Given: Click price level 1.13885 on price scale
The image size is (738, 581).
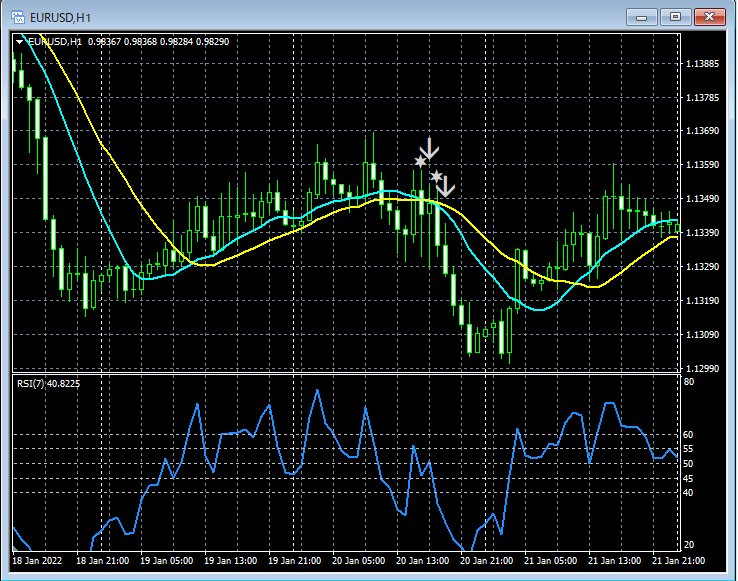Looking at the screenshot, I should coord(703,64).
